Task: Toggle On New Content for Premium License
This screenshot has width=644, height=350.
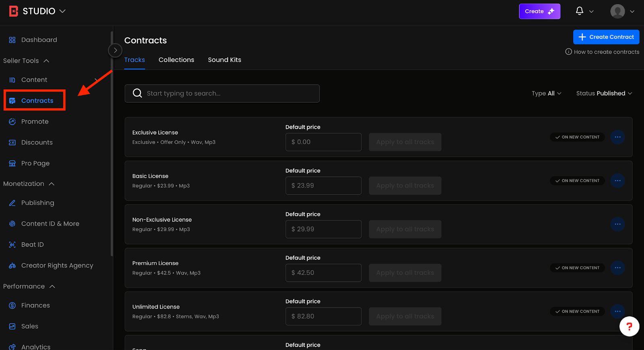Action: pos(577,268)
